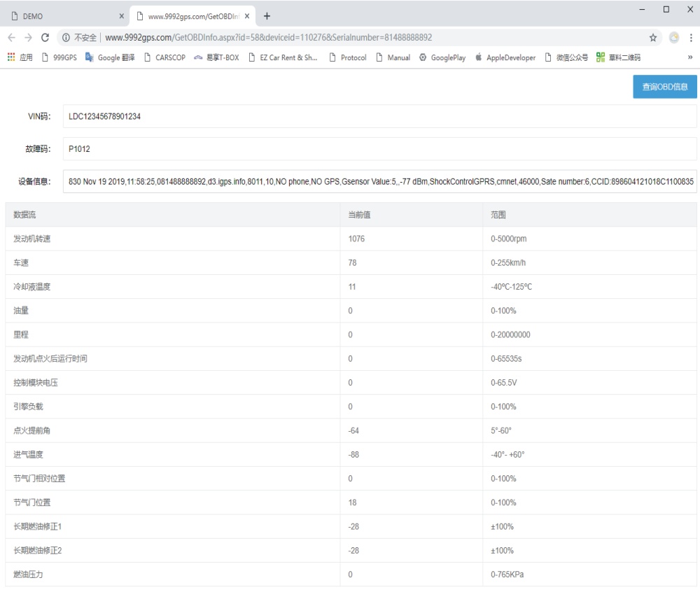Click the browser back arrow
Viewport: 700px width, 599px height.
pos(12,38)
